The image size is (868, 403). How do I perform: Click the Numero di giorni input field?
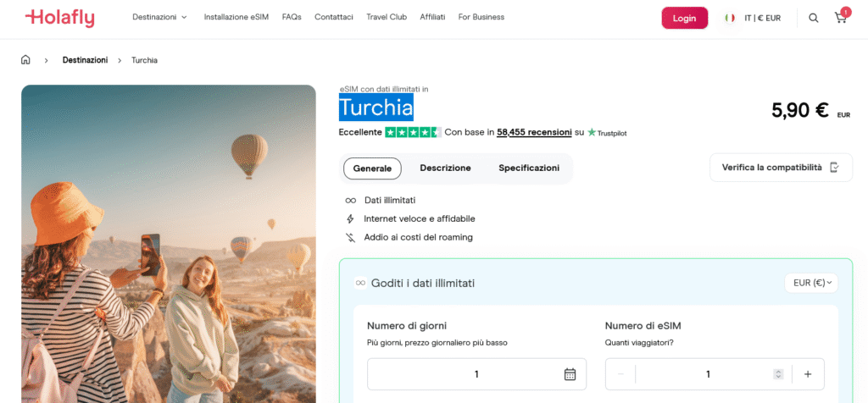(x=476, y=374)
